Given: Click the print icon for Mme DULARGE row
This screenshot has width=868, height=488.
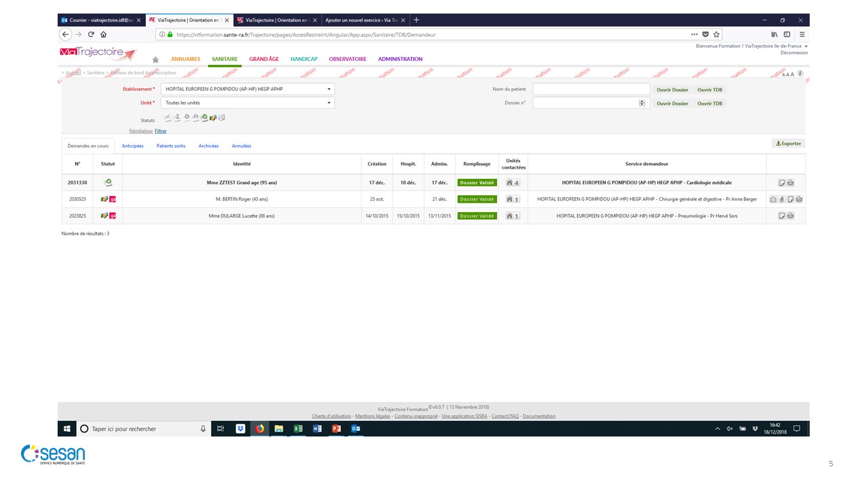Looking at the screenshot, I should pos(791,216).
